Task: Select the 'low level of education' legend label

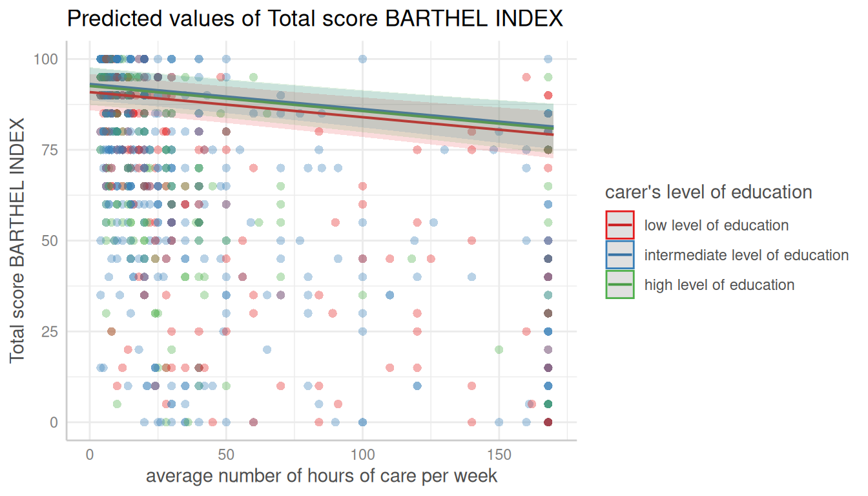Action: click(716, 225)
